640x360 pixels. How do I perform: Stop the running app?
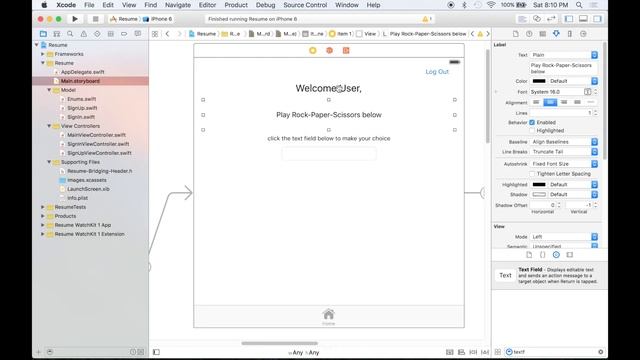(x=96, y=19)
